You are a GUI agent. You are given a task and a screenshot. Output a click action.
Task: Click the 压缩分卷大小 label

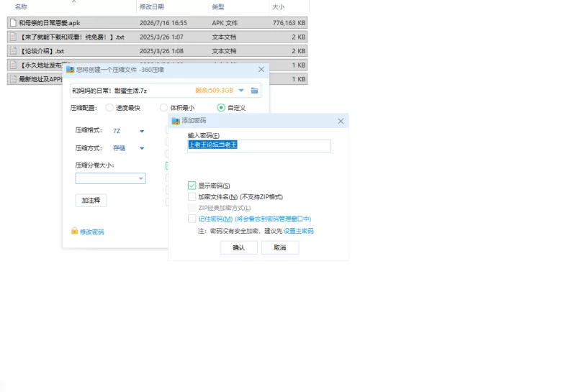95,165
